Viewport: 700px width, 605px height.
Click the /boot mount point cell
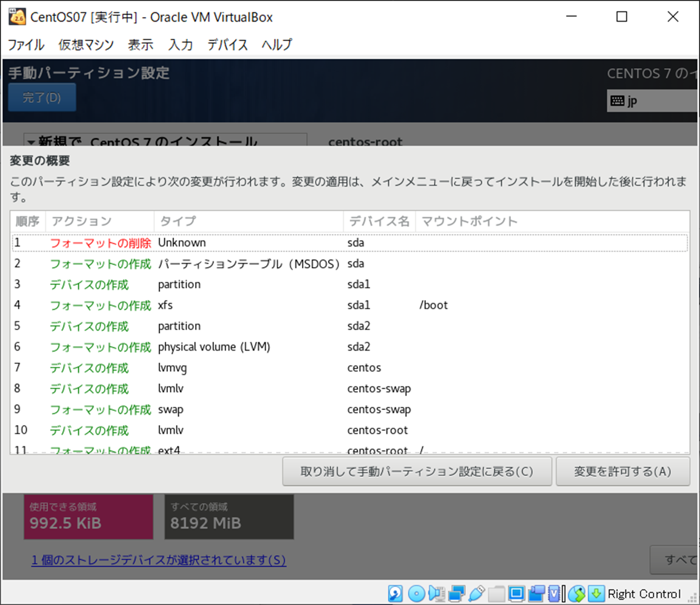[x=434, y=305]
